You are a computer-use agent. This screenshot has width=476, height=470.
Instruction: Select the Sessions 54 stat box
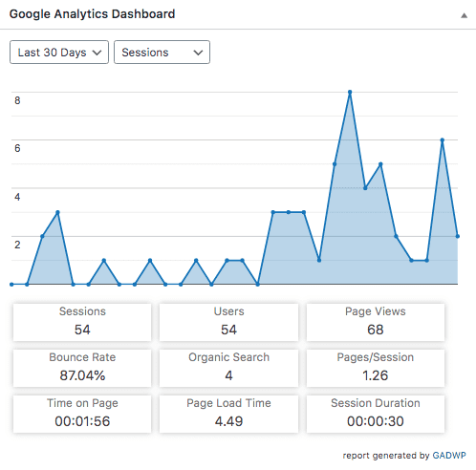[82, 322]
